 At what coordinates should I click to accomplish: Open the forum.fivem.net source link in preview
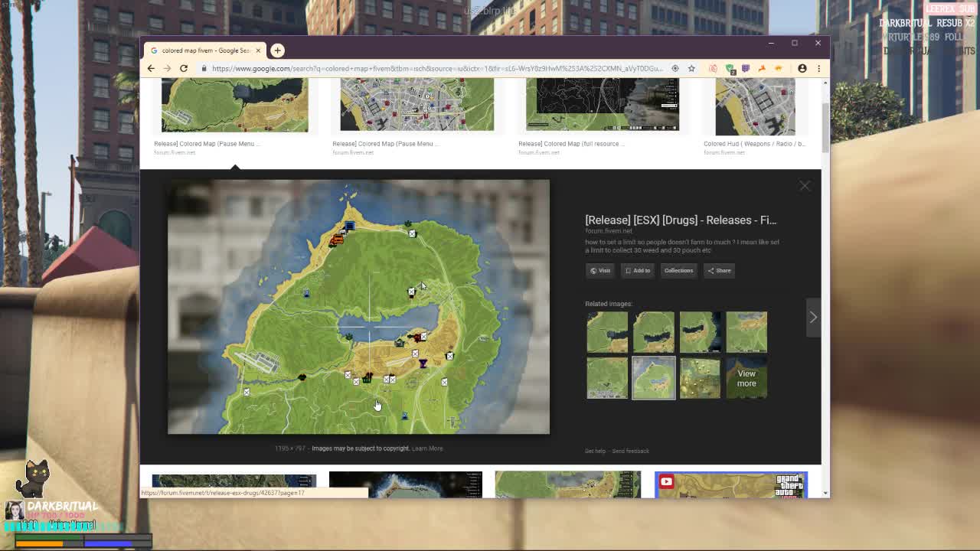[x=609, y=231]
